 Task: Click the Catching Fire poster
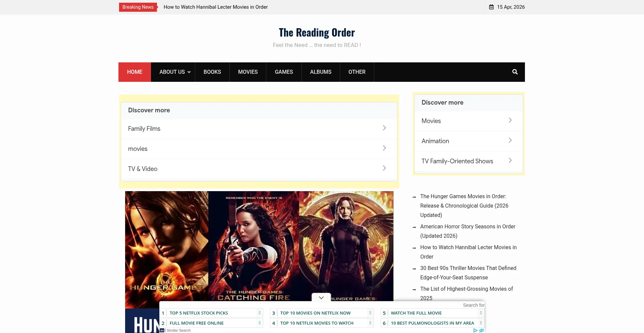click(254, 246)
